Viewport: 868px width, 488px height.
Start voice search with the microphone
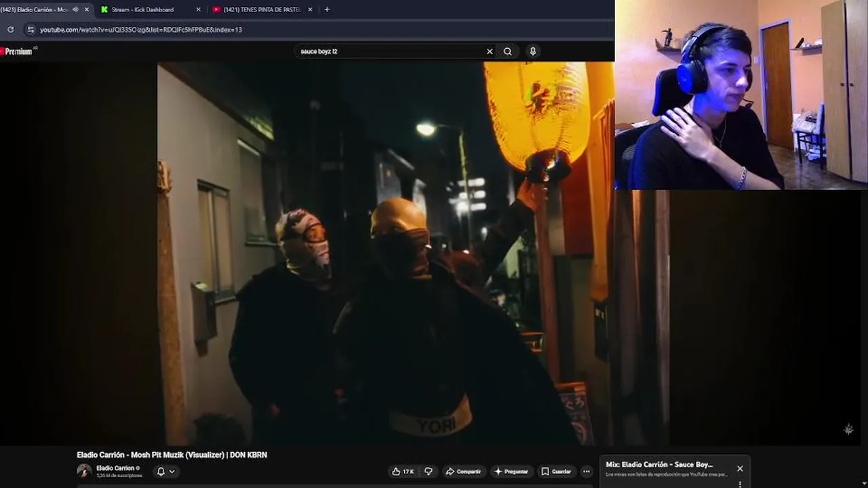tap(533, 52)
